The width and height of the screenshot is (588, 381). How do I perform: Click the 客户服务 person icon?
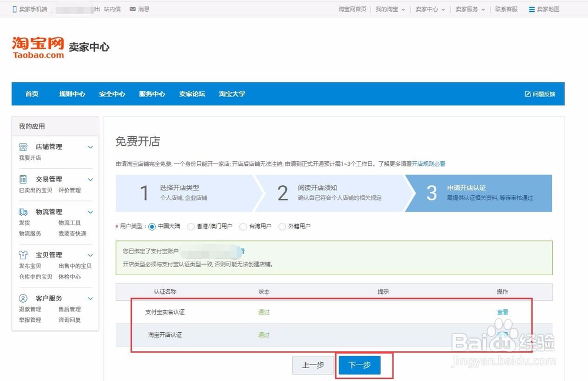click(x=24, y=298)
